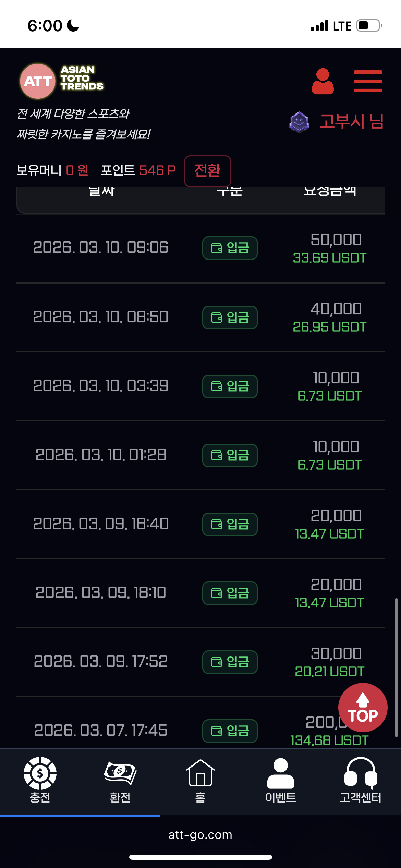Image resolution: width=401 pixels, height=868 pixels.
Task: Tap the 날짜 column header
Action: point(101,192)
